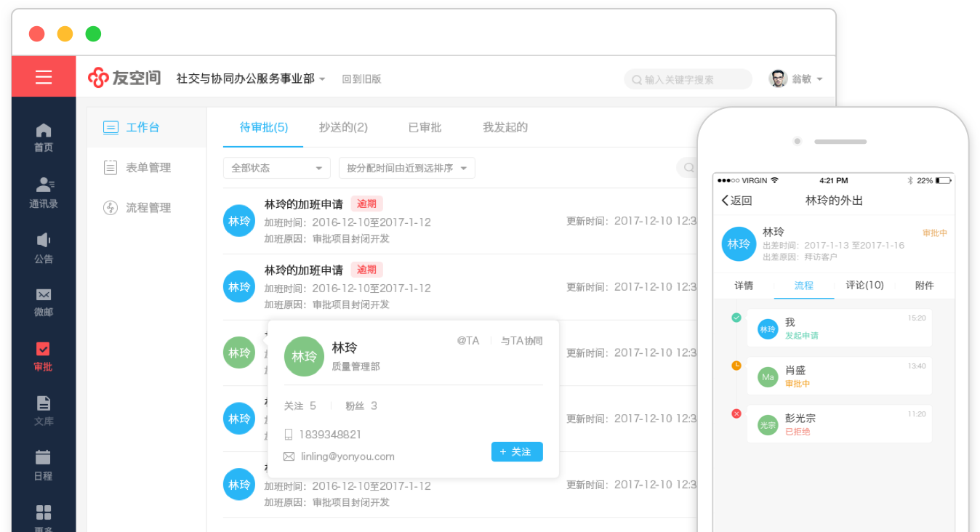The height and width of the screenshot is (532, 980).
Task: Click blue 林玲 avatar in fourth row
Action: [x=239, y=419]
